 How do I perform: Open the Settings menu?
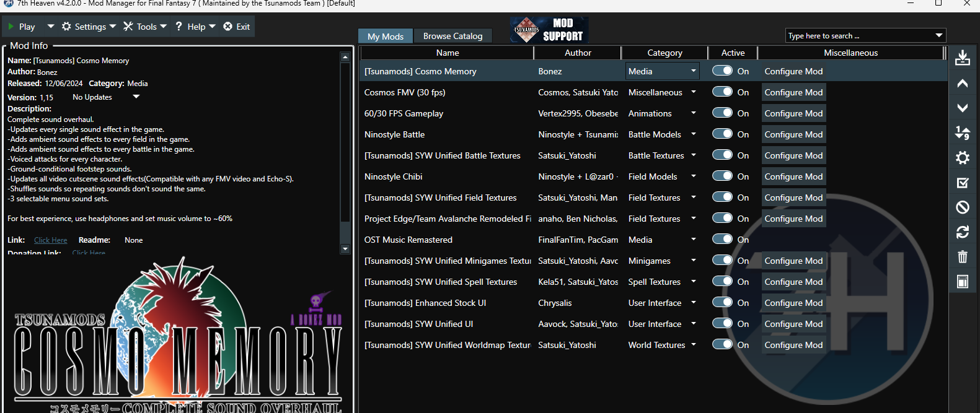click(89, 27)
